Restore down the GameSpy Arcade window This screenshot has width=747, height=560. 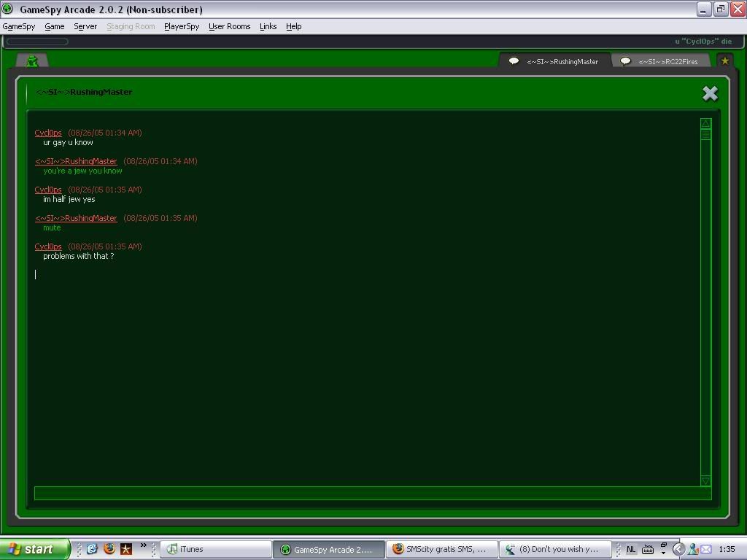click(x=721, y=9)
